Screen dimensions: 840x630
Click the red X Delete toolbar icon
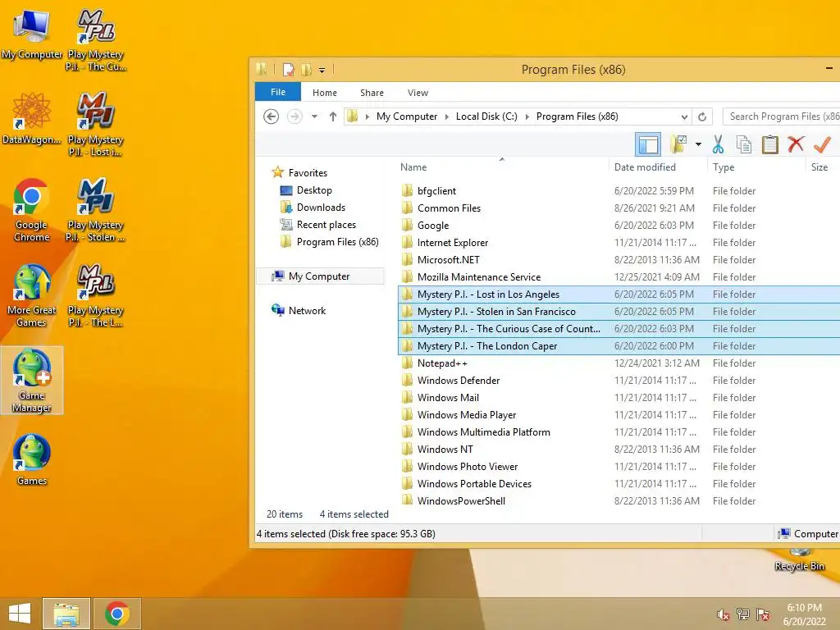pos(796,144)
